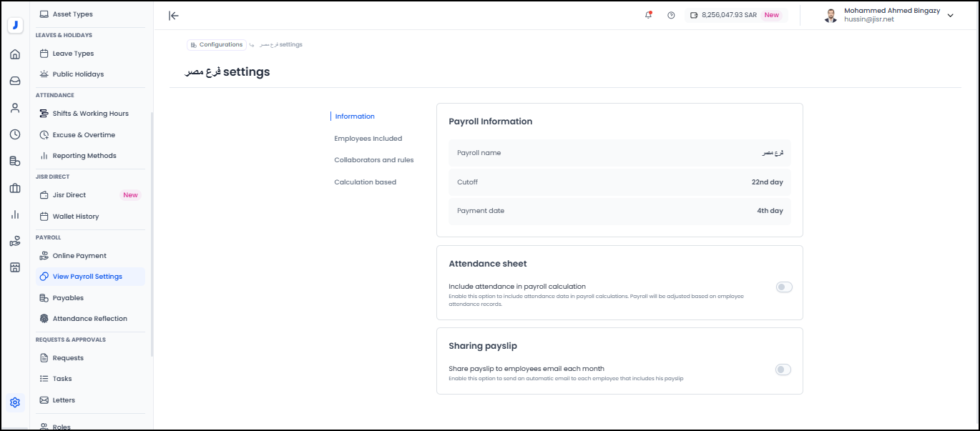
Task: Click the clock attendance icon in left rail
Action: tap(15, 134)
